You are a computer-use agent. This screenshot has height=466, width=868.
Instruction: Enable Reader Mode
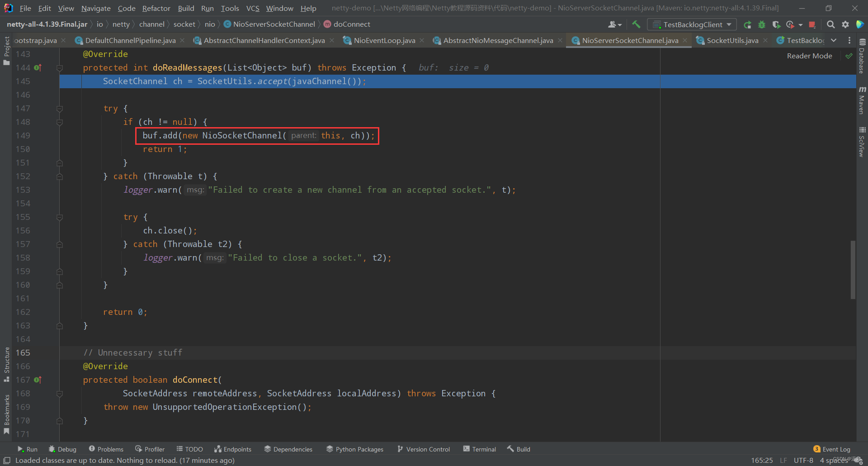pyautogui.click(x=809, y=56)
